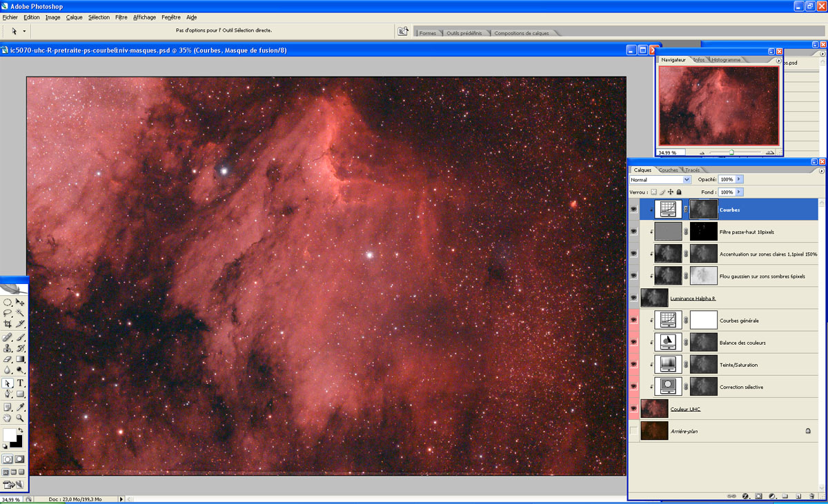Select the Crop tool
828x504 pixels.
pyautogui.click(x=7, y=323)
